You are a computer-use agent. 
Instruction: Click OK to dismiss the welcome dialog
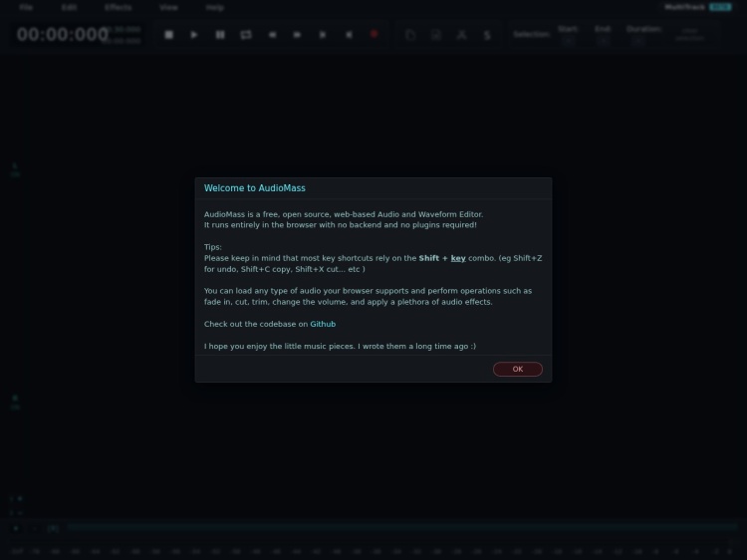point(517,369)
